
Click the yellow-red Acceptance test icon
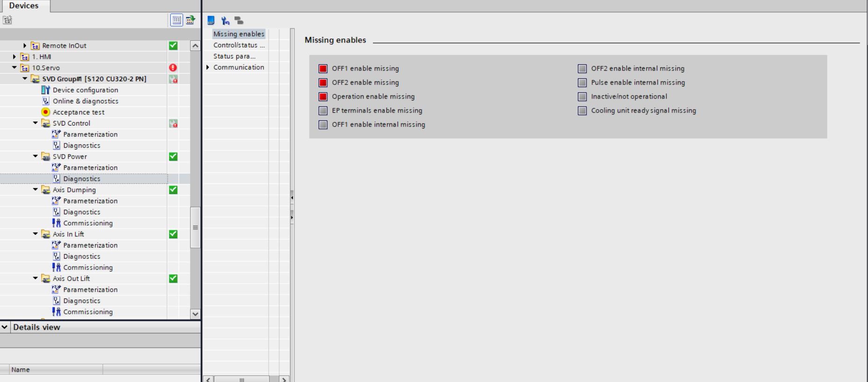point(45,112)
